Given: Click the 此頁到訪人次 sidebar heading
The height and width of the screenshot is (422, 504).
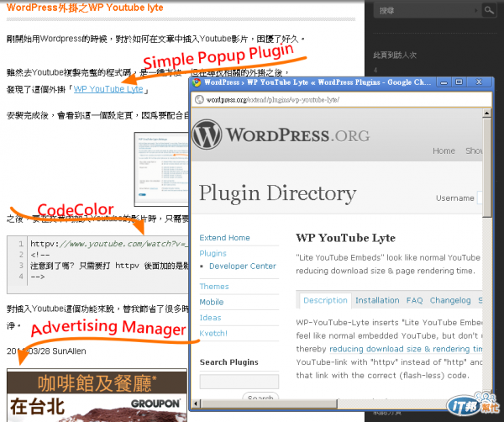Looking at the screenshot, I should coord(395,55).
